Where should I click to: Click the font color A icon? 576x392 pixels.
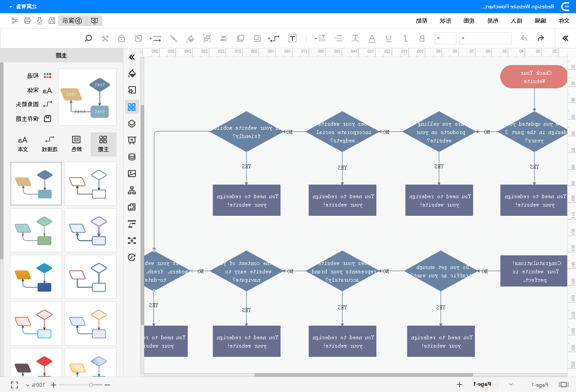[372, 38]
